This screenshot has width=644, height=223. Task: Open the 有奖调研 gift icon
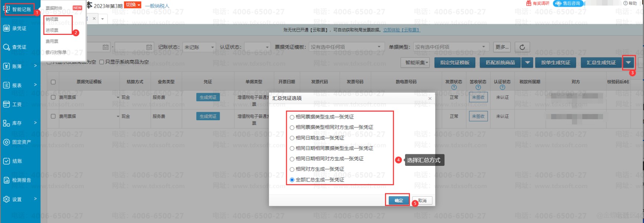[528, 3]
